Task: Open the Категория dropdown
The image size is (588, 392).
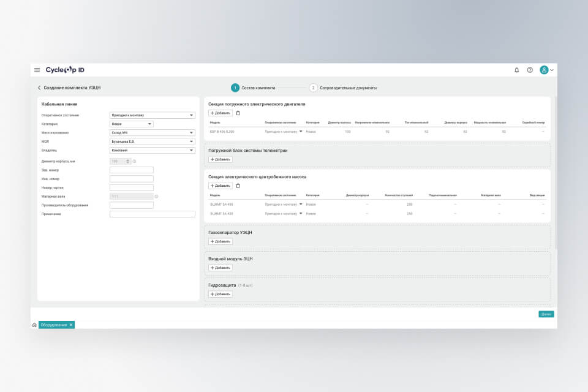Action: click(x=131, y=124)
